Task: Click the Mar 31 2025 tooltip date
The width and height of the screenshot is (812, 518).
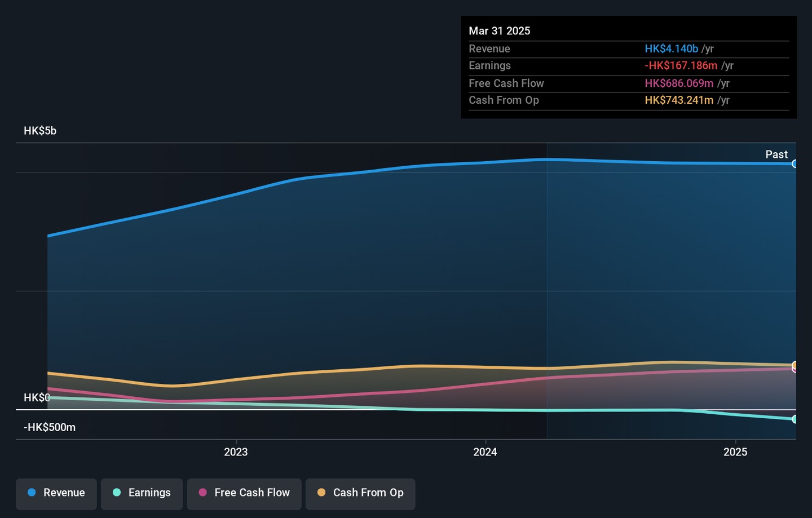Action: 499,31
